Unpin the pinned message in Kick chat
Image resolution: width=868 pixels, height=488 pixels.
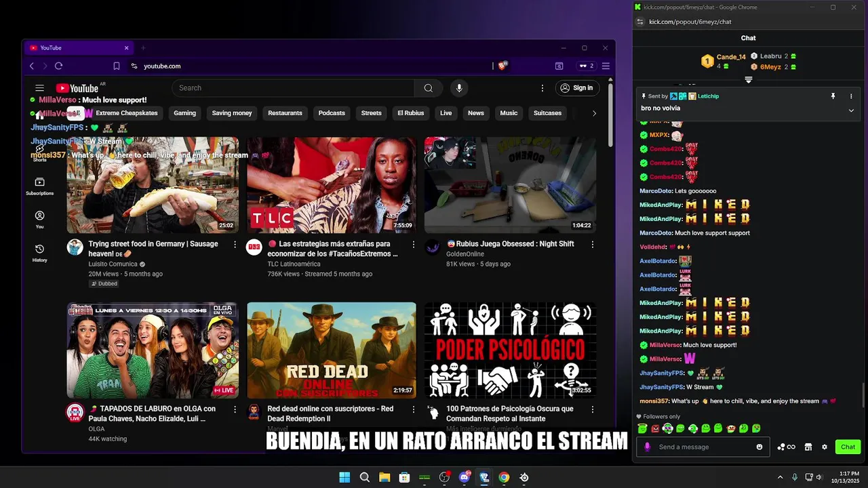[x=833, y=96]
